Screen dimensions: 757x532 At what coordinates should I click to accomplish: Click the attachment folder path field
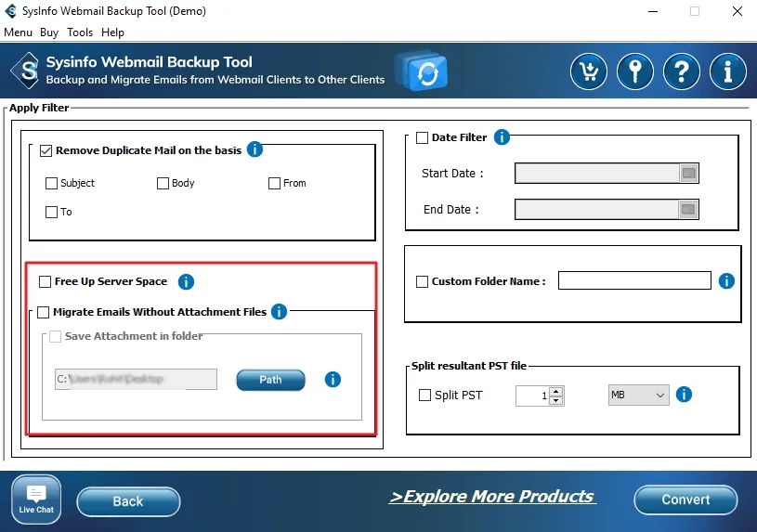point(136,379)
